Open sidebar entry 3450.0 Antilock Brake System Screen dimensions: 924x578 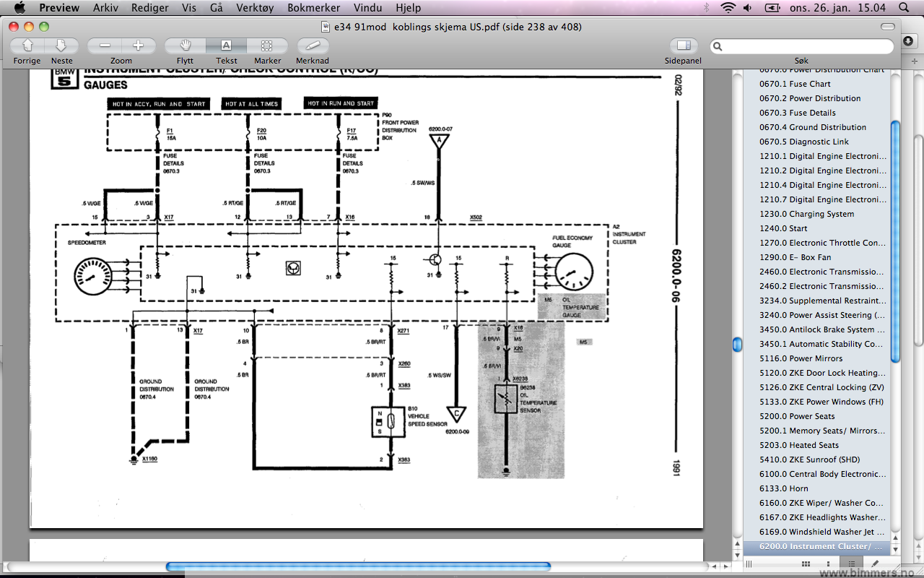(x=822, y=329)
